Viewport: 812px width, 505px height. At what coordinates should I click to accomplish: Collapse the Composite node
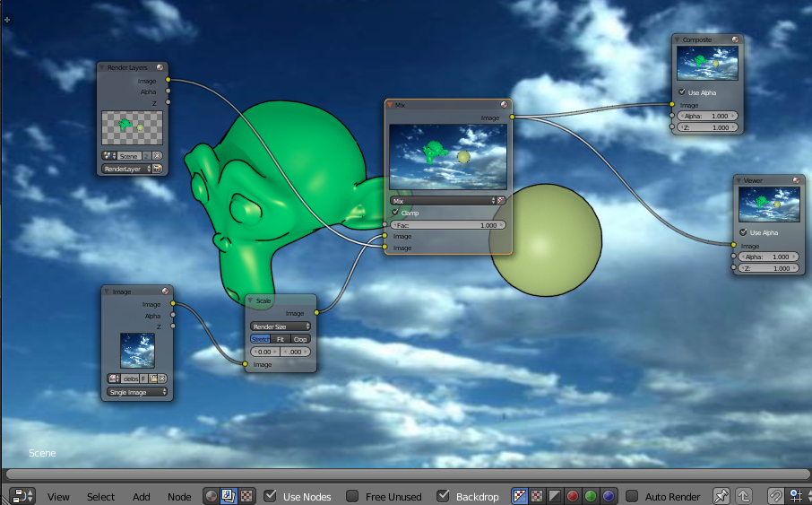tap(678, 39)
